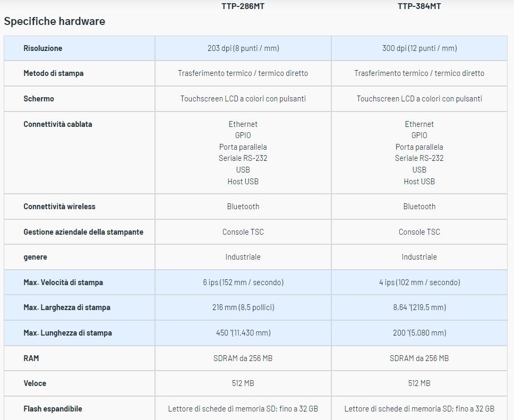Image resolution: width=514 pixels, height=420 pixels.
Task: Click Porta parallela in the TTP-286MT column
Action: 243,147
